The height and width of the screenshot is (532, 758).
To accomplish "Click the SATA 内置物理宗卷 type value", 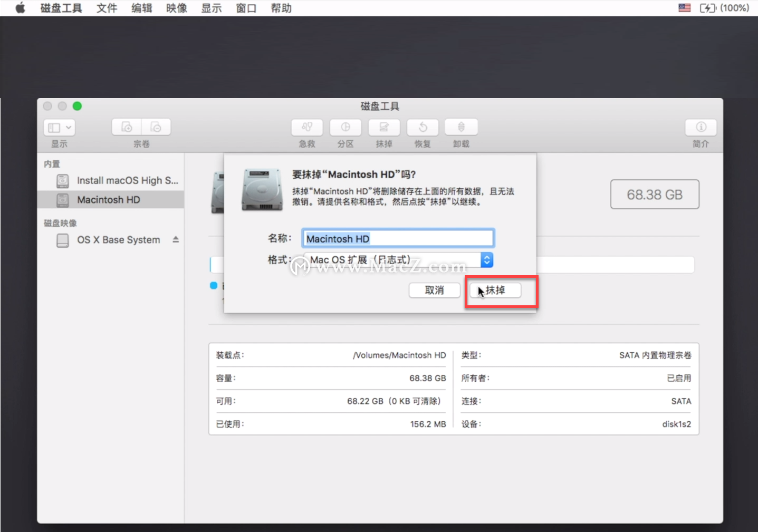I will pos(655,355).
